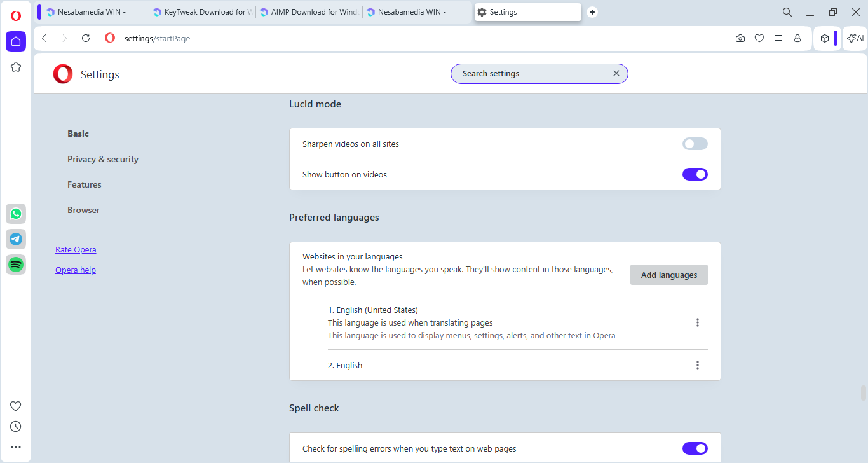Screen dimensions: 868x463
Task: Open bookmarks star in sidebar
Action: pyautogui.click(x=16, y=67)
